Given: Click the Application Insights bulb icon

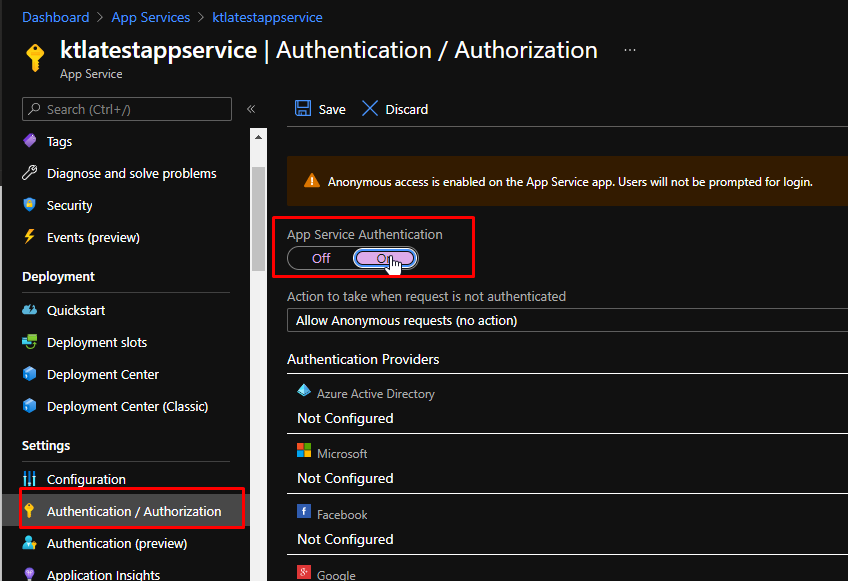Looking at the screenshot, I should 30,573.
